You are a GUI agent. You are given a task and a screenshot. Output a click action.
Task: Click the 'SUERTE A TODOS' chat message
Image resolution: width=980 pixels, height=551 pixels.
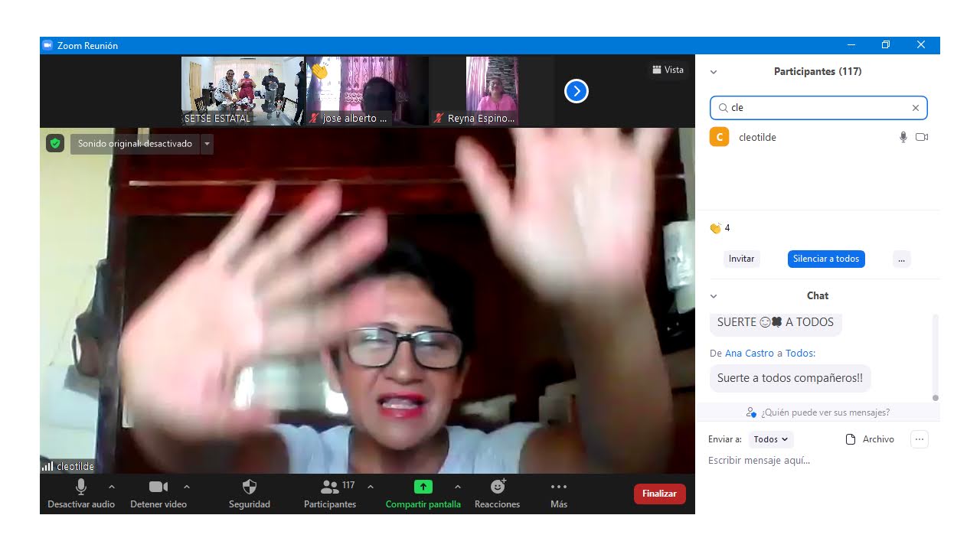[776, 322]
